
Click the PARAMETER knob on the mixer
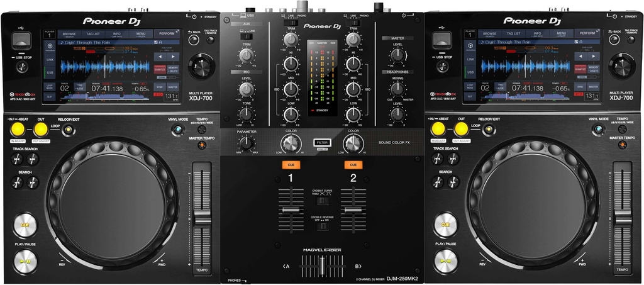[x=246, y=143]
